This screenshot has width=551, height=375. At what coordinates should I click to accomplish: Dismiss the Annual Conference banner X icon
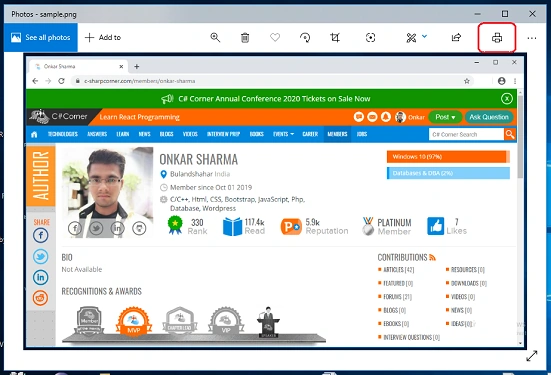506,99
